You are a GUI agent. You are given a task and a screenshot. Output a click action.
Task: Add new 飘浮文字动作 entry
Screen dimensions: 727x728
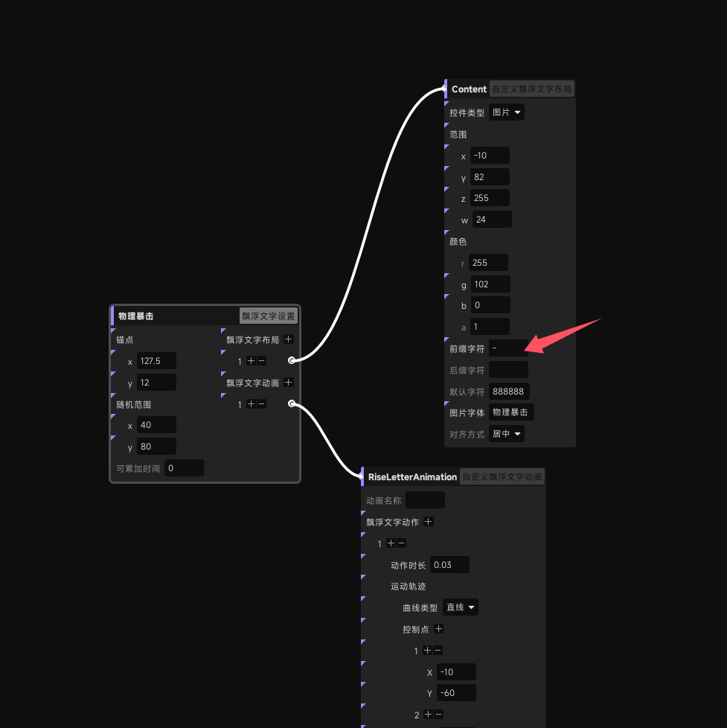tap(429, 522)
